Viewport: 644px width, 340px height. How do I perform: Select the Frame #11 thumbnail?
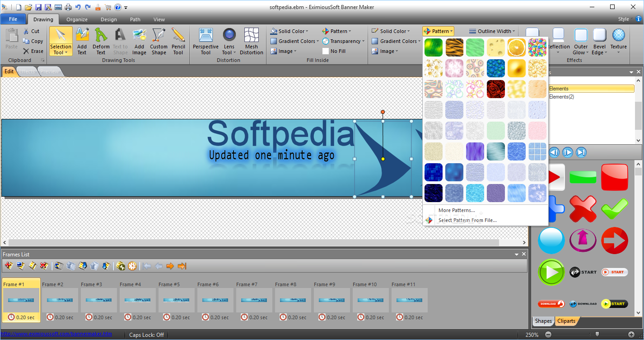click(x=410, y=300)
